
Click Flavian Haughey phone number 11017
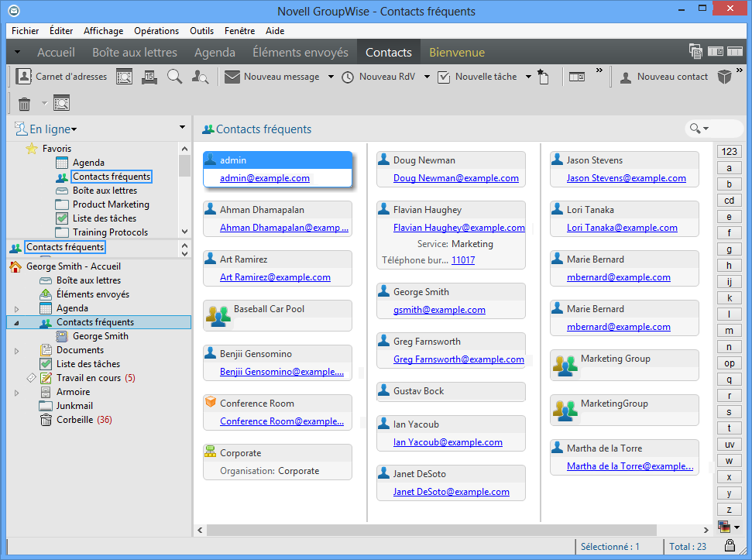463,260
